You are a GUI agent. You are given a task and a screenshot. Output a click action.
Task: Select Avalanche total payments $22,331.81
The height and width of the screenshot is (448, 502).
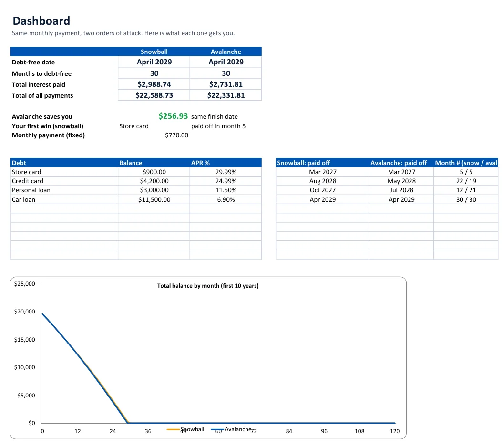[x=225, y=95]
